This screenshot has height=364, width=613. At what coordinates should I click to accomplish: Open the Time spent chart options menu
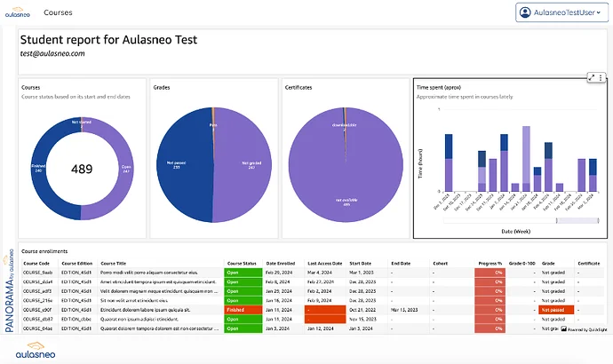(x=601, y=78)
